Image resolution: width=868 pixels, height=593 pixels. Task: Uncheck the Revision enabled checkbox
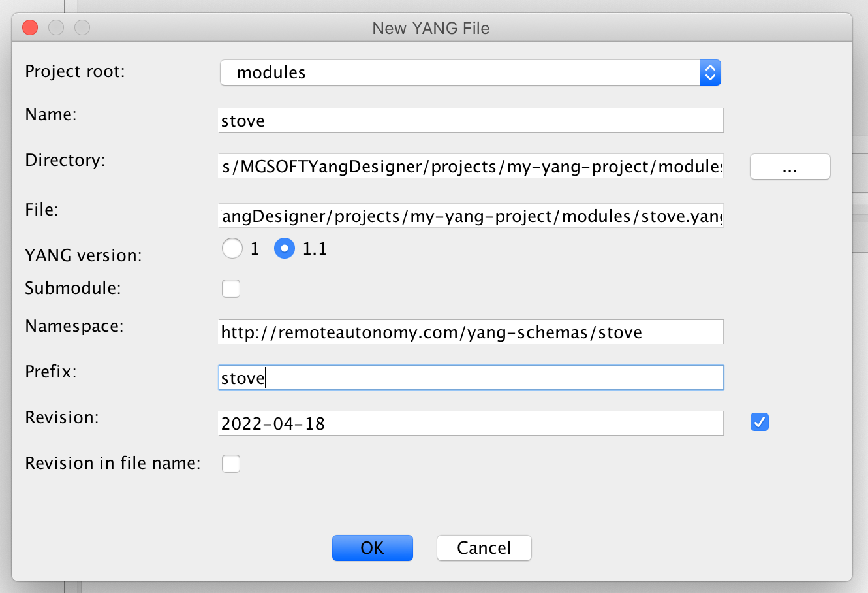click(760, 423)
